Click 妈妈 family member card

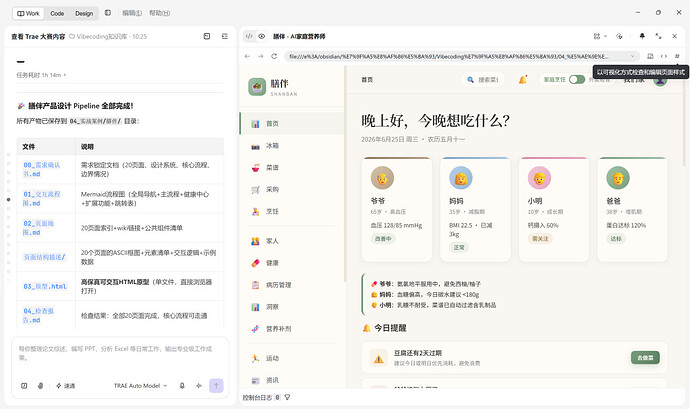(475, 210)
